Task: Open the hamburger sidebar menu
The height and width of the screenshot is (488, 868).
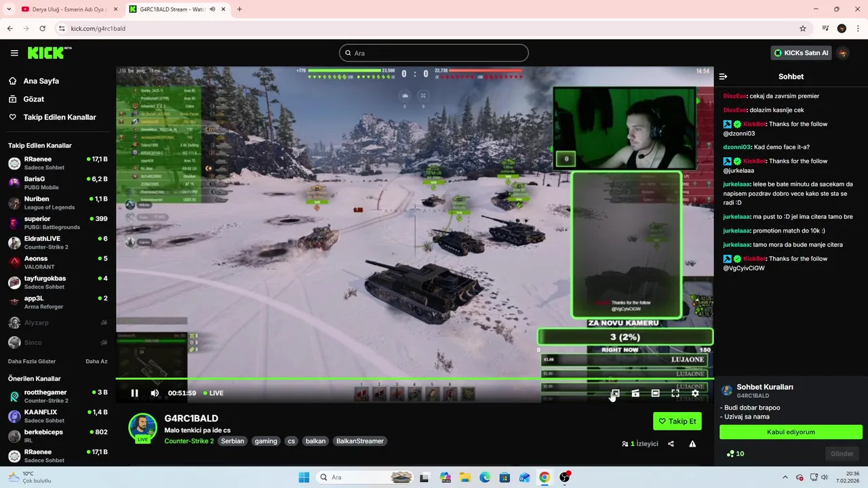Action: pyautogui.click(x=14, y=53)
